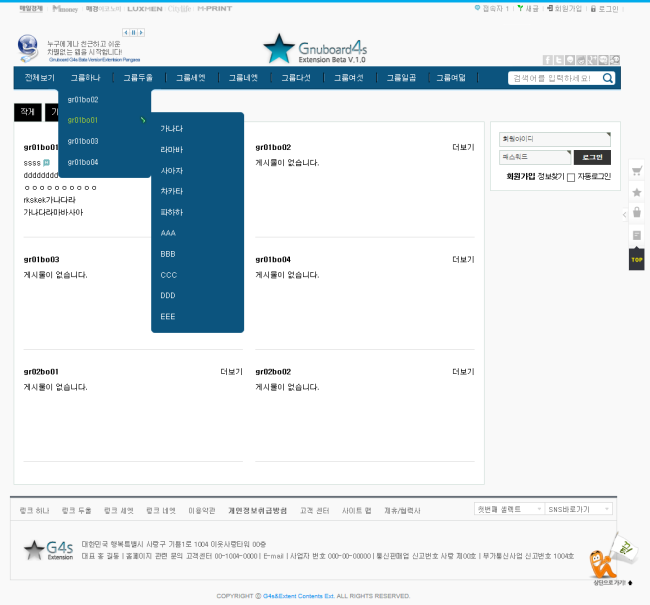Open the star favorites sidebar icon

[x=637, y=192]
